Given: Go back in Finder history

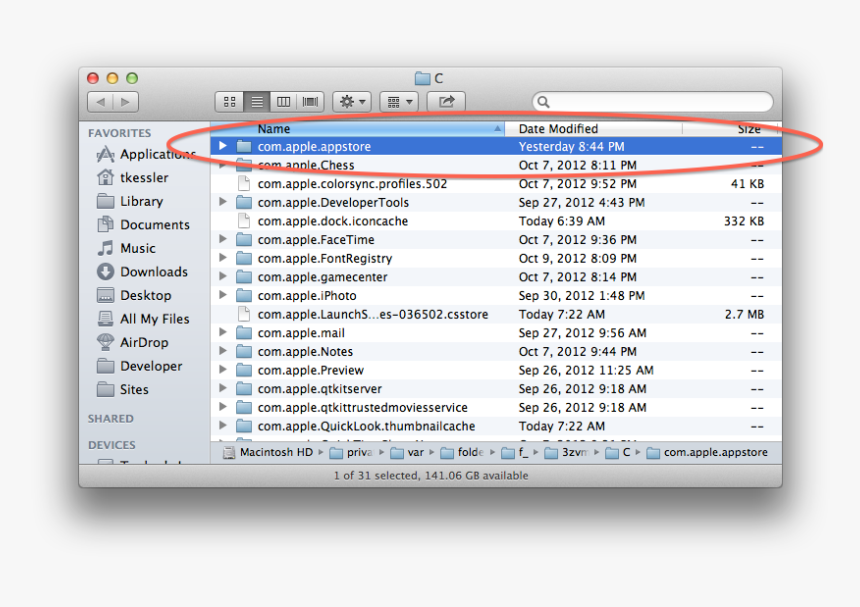Looking at the screenshot, I should (100, 102).
